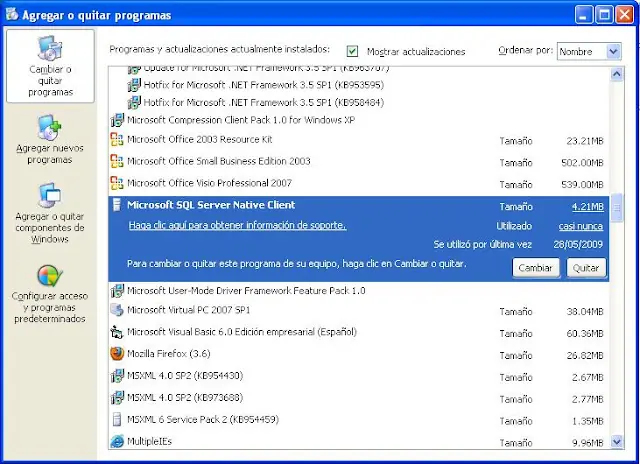This screenshot has height=464, width=640.
Task: Click the 28/05/2009 last used date
Action: 578,244
